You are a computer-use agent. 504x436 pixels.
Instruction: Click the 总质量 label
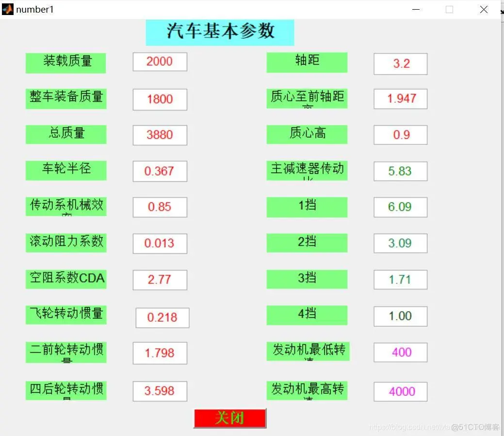point(66,134)
